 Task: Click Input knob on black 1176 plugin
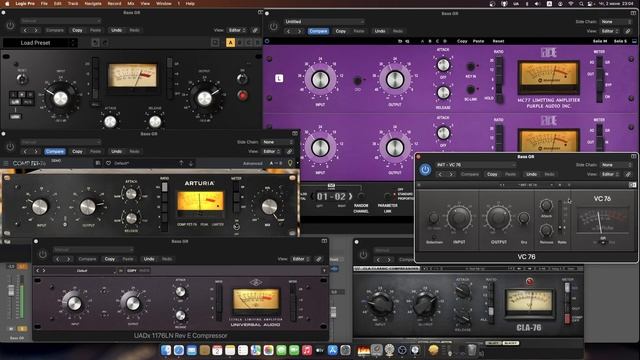(x=60, y=98)
